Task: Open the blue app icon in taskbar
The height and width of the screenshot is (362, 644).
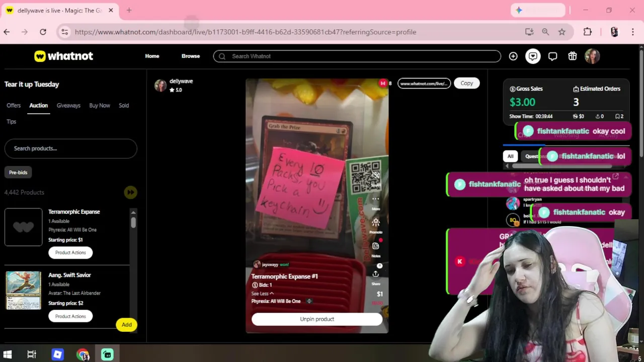Action: pos(57,354)
